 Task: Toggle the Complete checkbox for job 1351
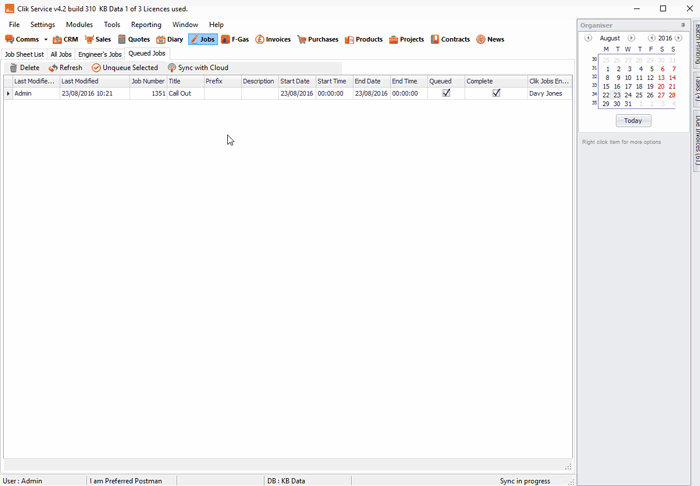[496, 93]
